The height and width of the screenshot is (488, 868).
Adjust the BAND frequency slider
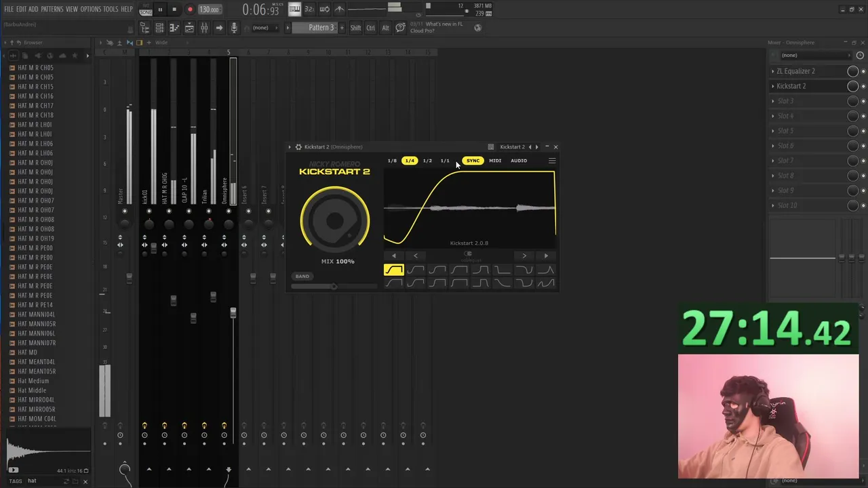pos(334,286)
